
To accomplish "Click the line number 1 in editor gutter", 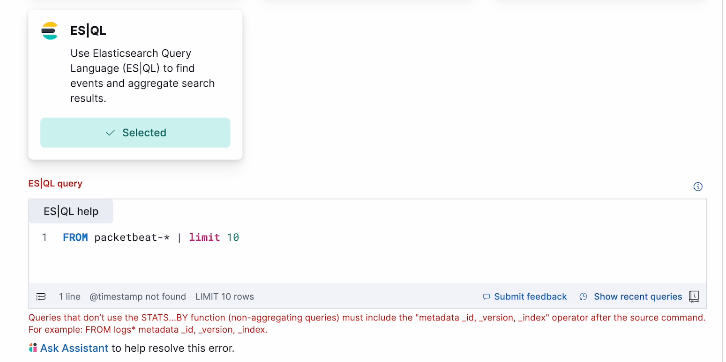I will coord(44,238).
